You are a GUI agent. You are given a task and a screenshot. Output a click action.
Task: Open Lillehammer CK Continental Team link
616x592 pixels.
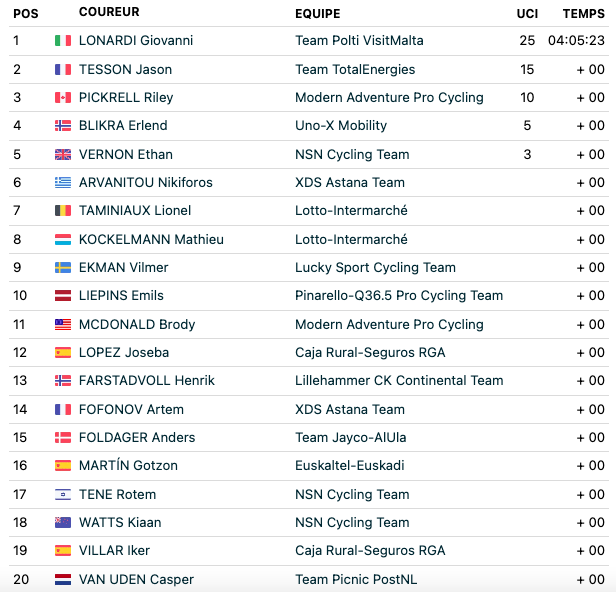(x=399, y=380)
